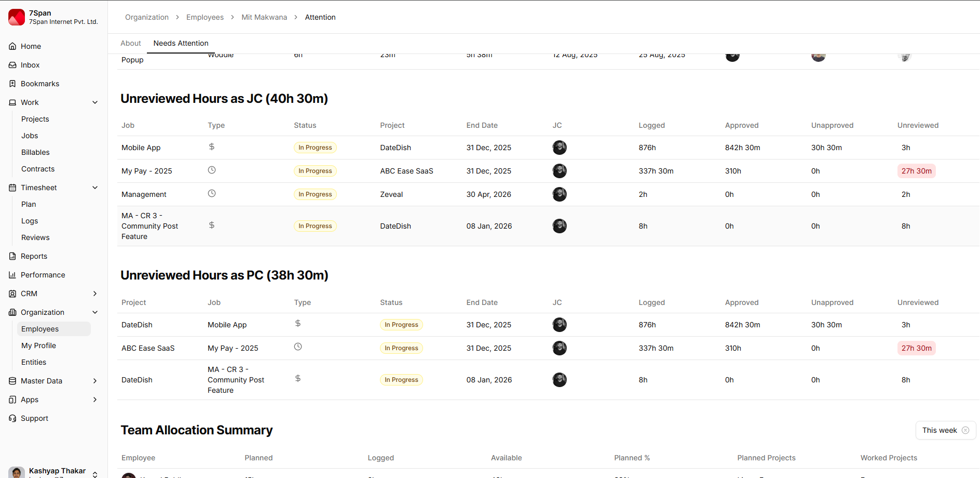
Task: Collapse the Work menu section
Action: (x=95, y=102)
